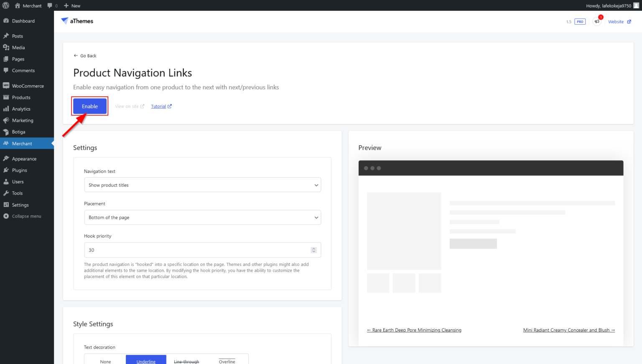
Task: Open the WooCommerce menu
Action: (x=27, y=86)
